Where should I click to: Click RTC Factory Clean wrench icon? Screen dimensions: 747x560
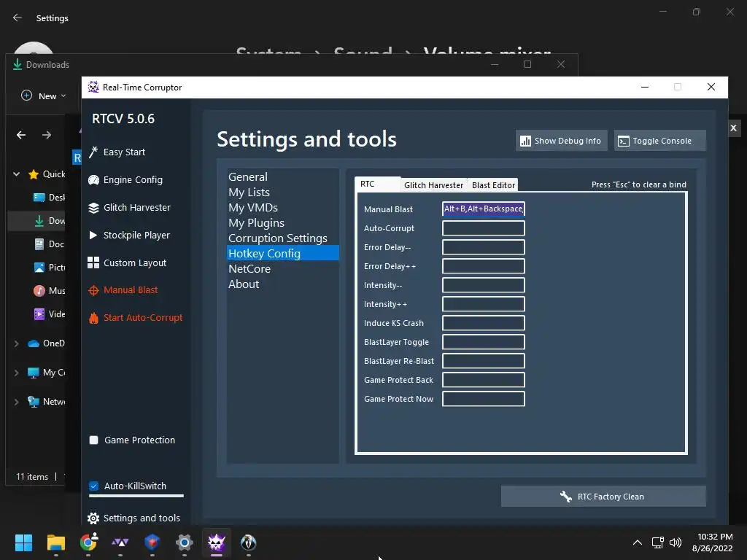point(565,497)
